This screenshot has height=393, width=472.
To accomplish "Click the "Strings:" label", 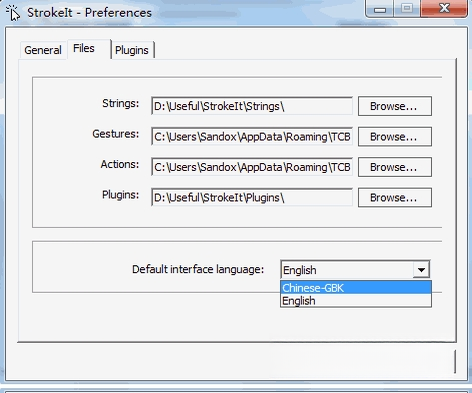I will point(120,103).
